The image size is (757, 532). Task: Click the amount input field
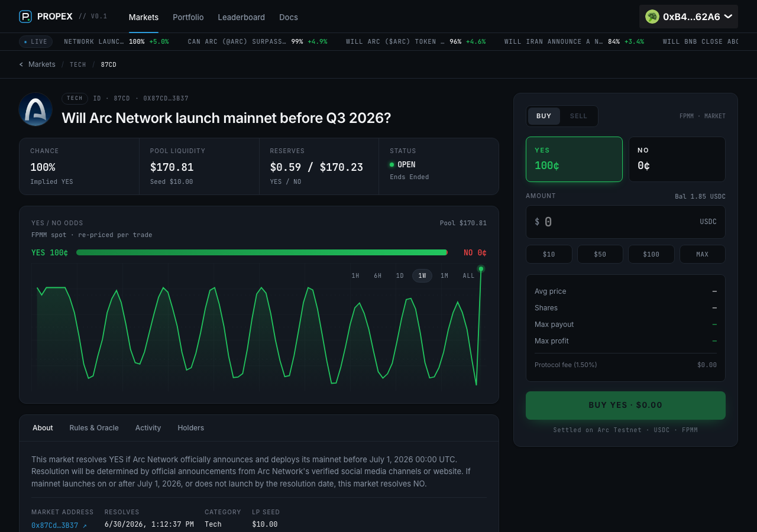point(626,222)
